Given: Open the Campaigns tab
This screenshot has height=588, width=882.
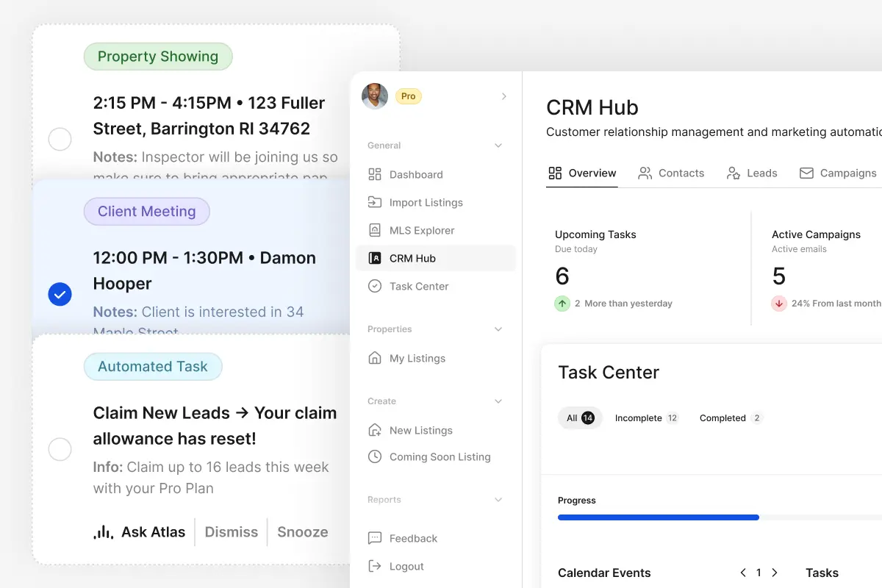Looking at the screenshot, I should (x=838, y=173).
